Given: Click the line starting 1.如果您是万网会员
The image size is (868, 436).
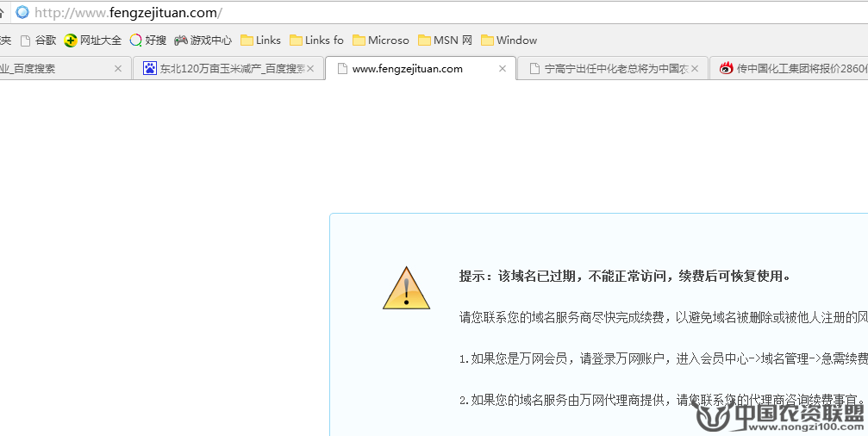Looking at the screenshot, I should click(663, 359).
